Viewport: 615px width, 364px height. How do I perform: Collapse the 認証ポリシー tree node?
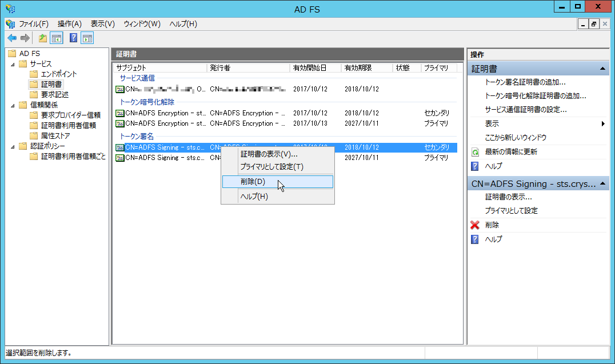coord(13,146)
